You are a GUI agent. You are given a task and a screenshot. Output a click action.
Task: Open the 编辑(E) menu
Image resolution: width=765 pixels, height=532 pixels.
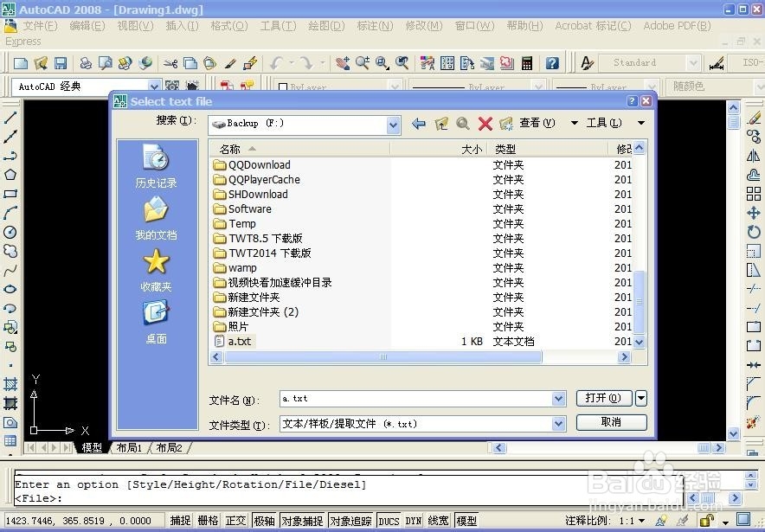tap(87, 26)
